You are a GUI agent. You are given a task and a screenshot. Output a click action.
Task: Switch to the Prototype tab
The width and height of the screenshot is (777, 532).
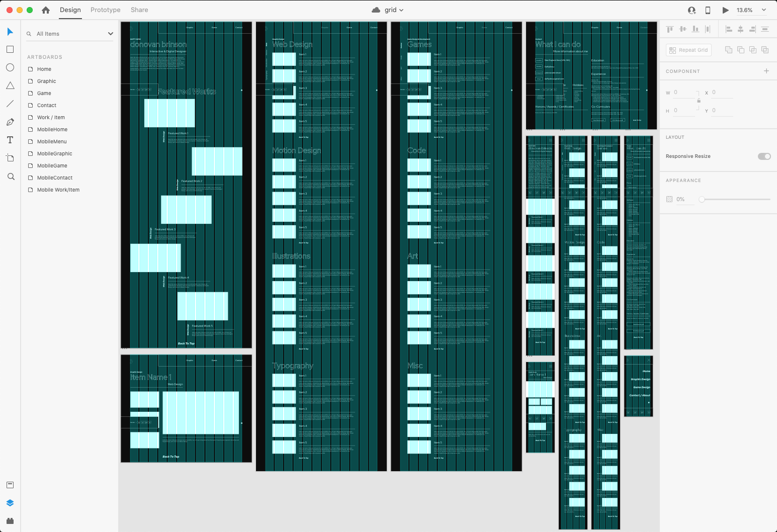pos(106,10)
